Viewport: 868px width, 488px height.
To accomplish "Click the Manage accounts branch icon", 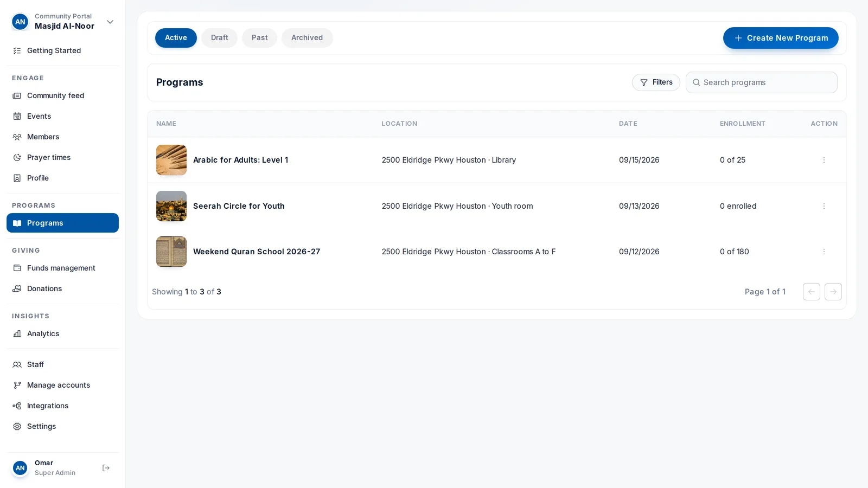I will point(17,385).
